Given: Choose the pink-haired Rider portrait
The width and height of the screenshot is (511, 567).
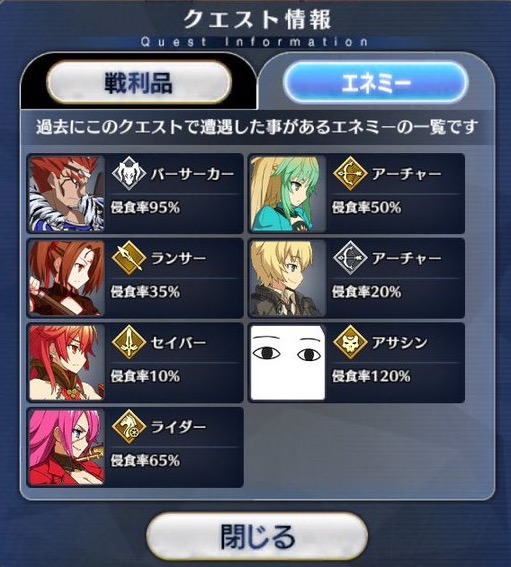Looking at the screenshot, I should [67, 447].
